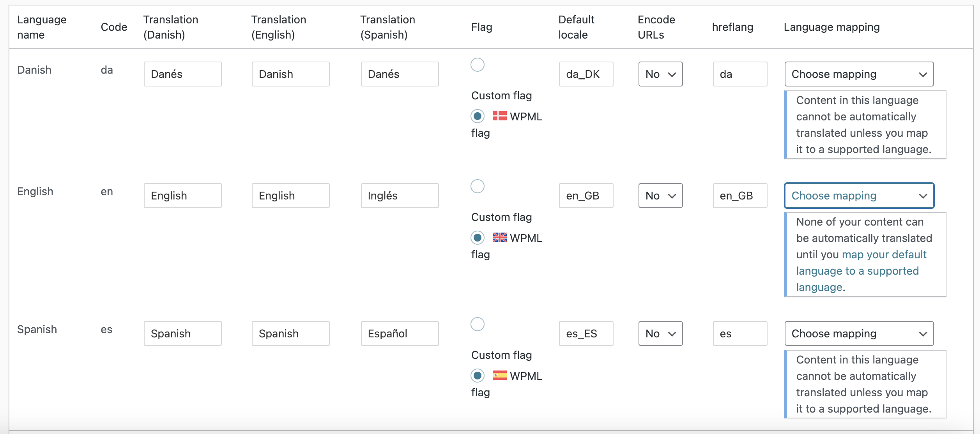Click the es hreflang field
980x434 pixels.
click(x=740, y=333)
